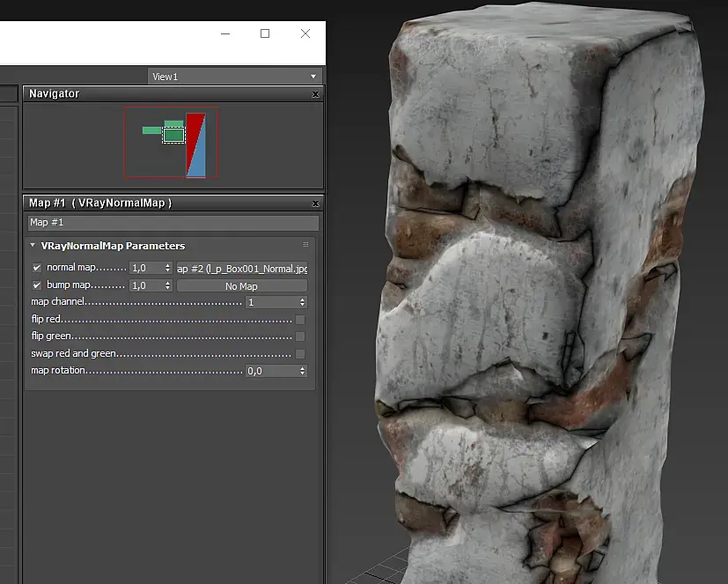Enable the flip red option
Viewport: 728px width, 584px height.
[300, 320]
